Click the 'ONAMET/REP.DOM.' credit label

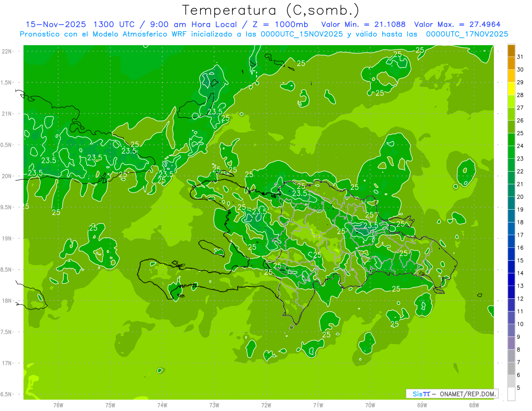pos(468,394)
